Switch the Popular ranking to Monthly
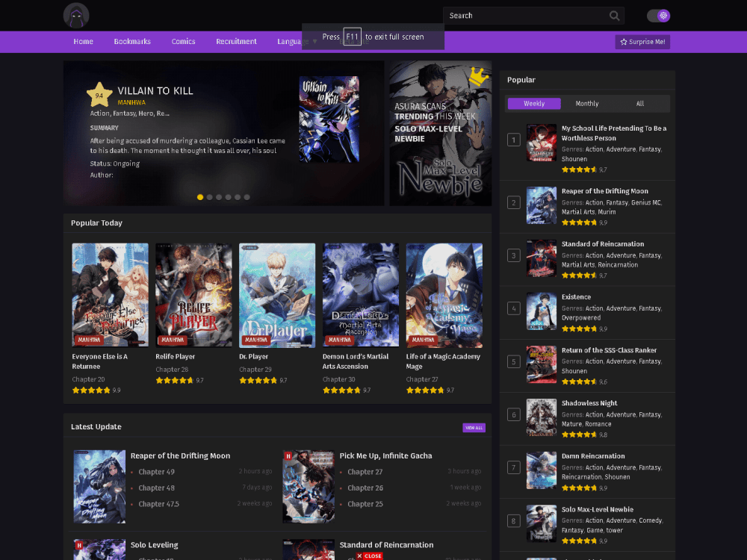This screenshot has width=747, height=560. [x=587, y=103]
